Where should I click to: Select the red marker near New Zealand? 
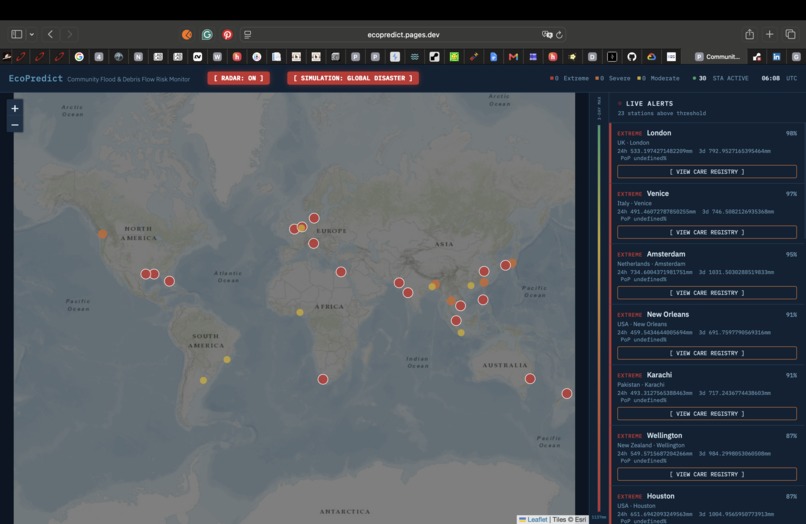point(566,394)
